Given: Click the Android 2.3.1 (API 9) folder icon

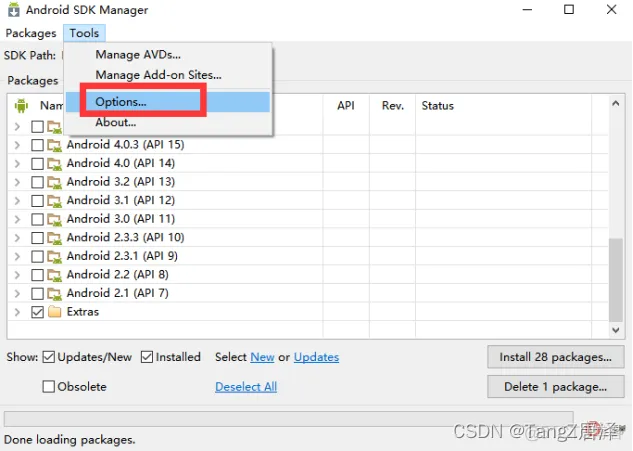Looking at the screenshot, I should point(54,256).
